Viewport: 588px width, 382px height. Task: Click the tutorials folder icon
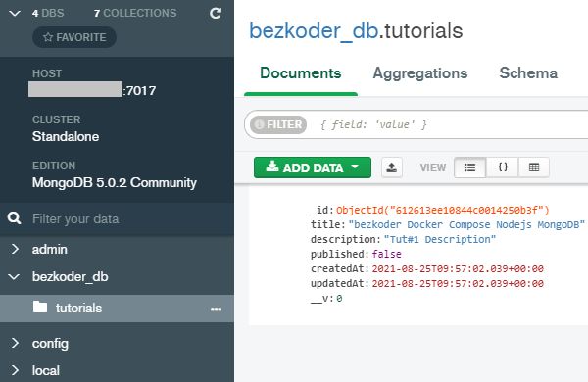[40, 307]
